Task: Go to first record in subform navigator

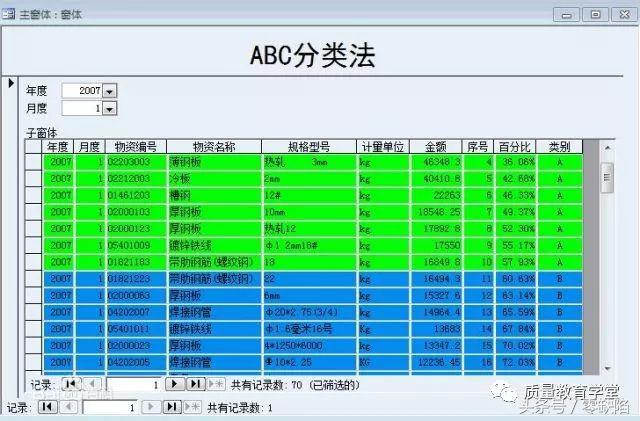Action: click(x=70, y=384)
